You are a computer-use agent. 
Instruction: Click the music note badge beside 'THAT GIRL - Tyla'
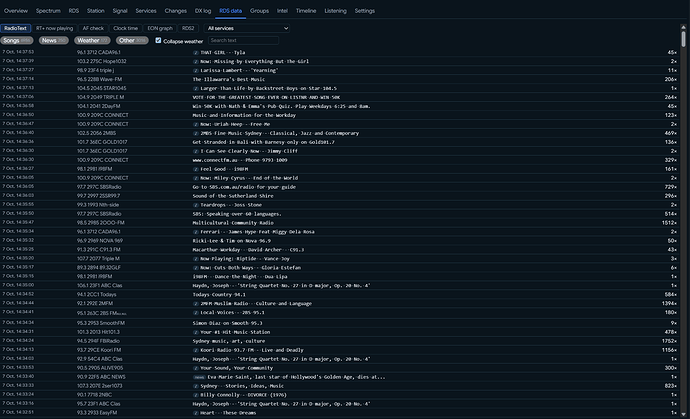coord(196,53)
